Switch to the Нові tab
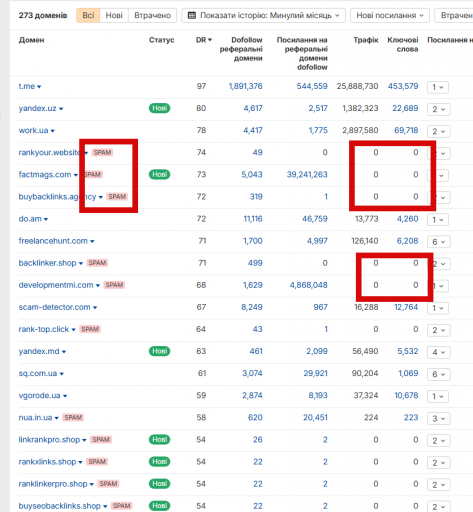Screen dimensions: 473x512 tap(114, 15)
